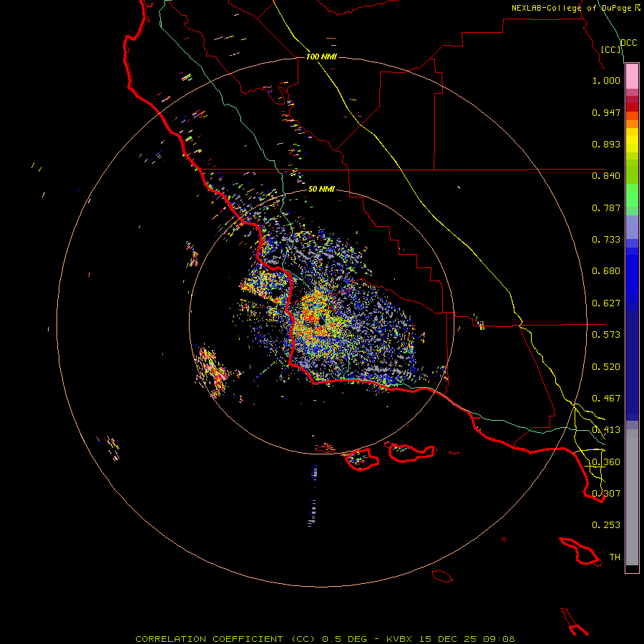Screen dimensions: 644x644
Task: Click the 0.467 scale value
Action: [606, 399]
